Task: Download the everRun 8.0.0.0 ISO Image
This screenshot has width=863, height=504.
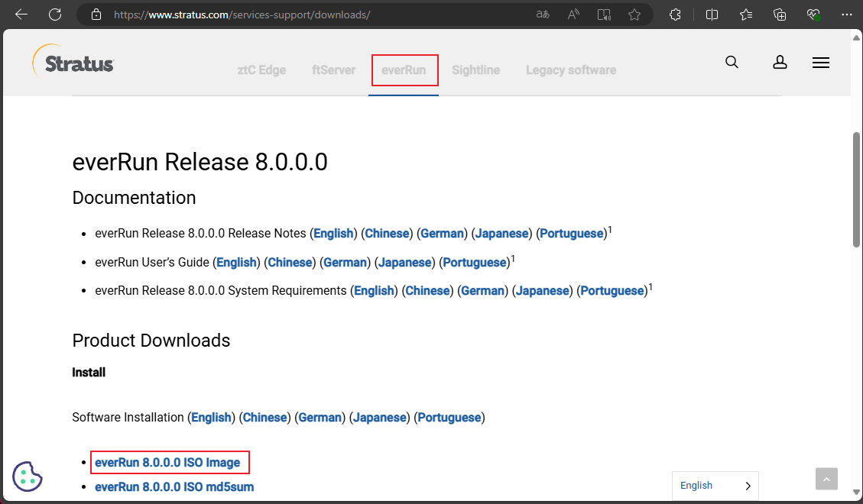Action: [x=168, y=463]
